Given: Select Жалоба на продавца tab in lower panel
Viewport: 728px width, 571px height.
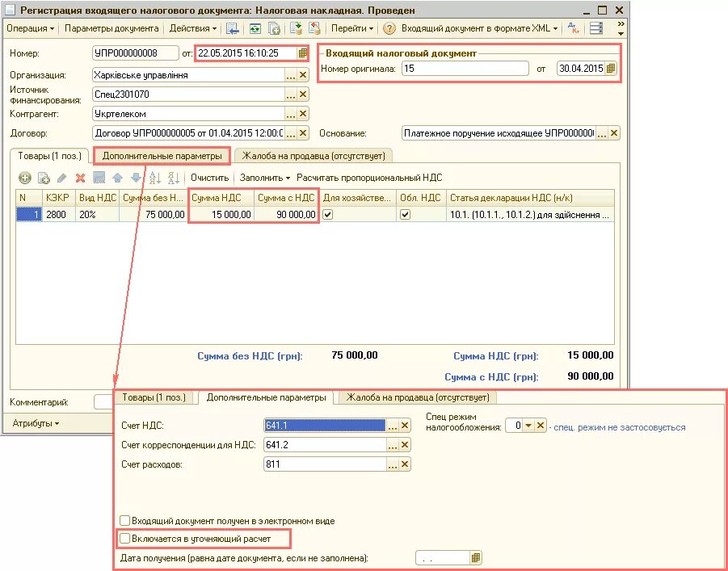Looking at the screenshot, I should click(418, 397).
